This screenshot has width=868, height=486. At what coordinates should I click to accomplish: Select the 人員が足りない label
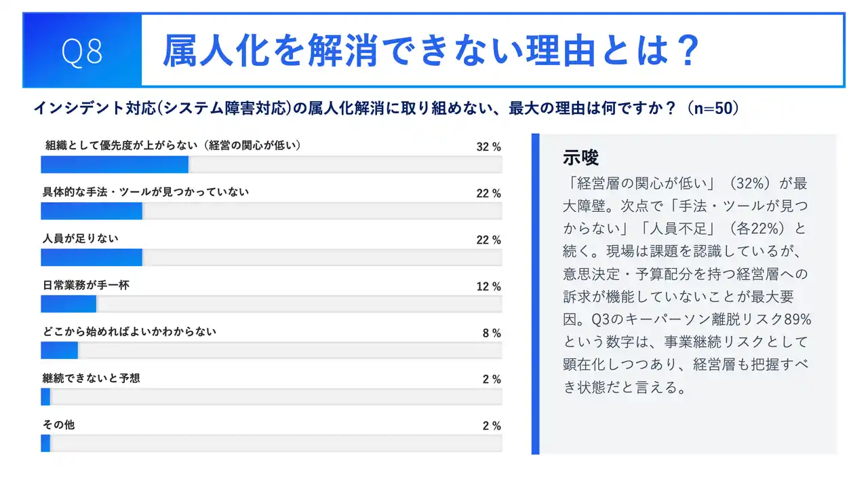click(x=80, y=238)
